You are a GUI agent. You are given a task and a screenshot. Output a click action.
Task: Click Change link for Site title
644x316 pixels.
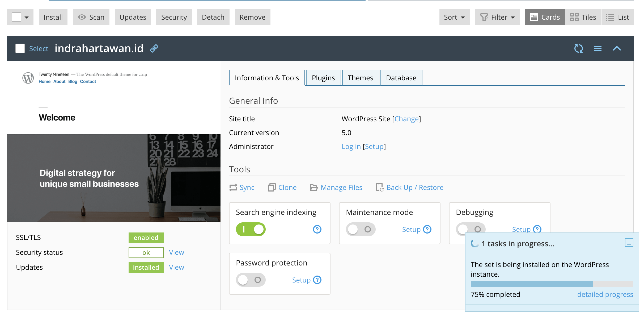click(406, 119)
